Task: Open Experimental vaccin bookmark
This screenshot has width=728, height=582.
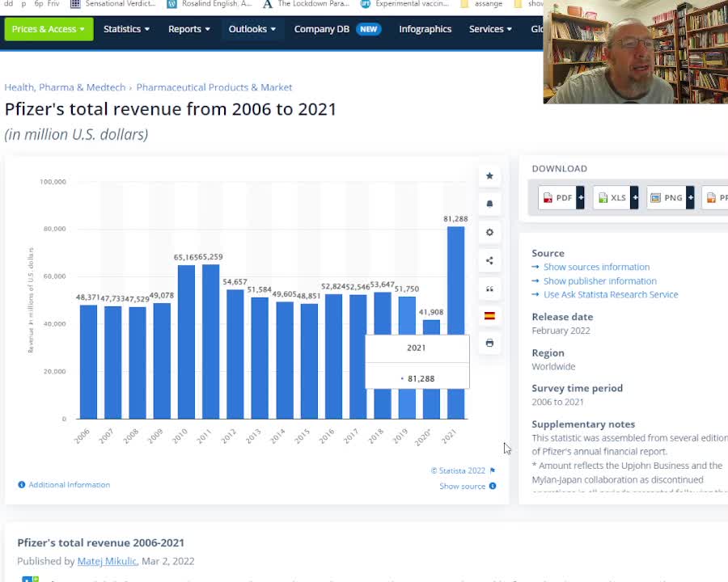Action: 405,4
